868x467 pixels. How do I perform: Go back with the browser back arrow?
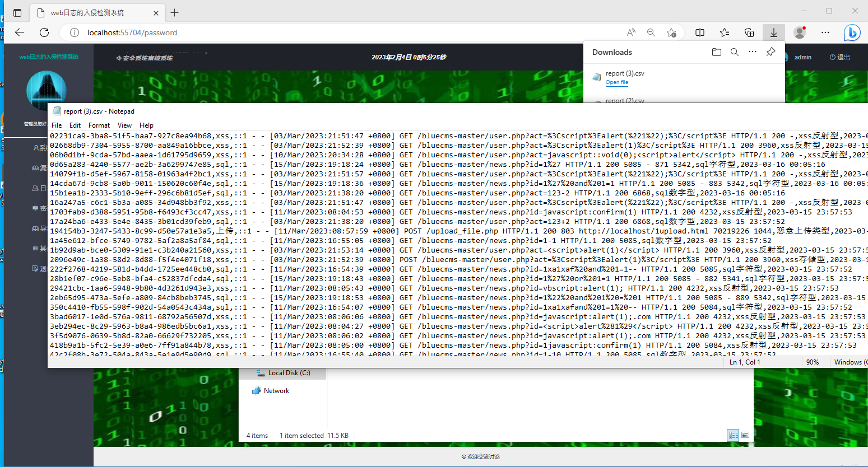(x=20, y=32)
